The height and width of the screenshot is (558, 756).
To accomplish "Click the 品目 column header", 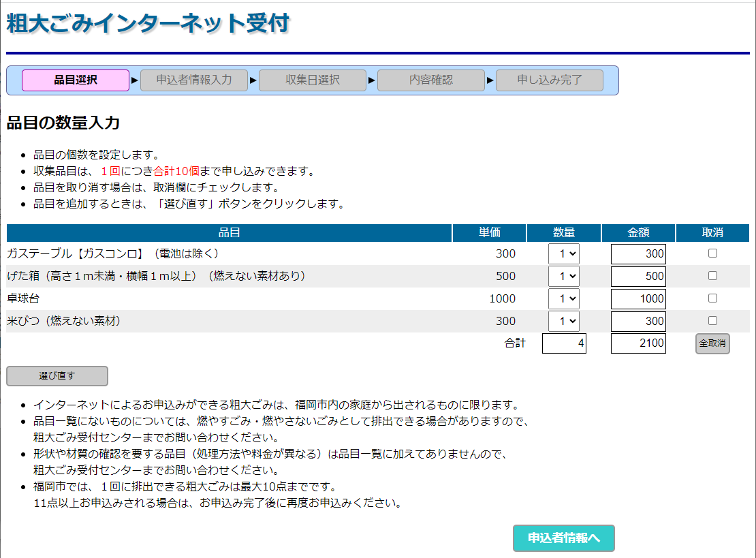I will [229, 232].
